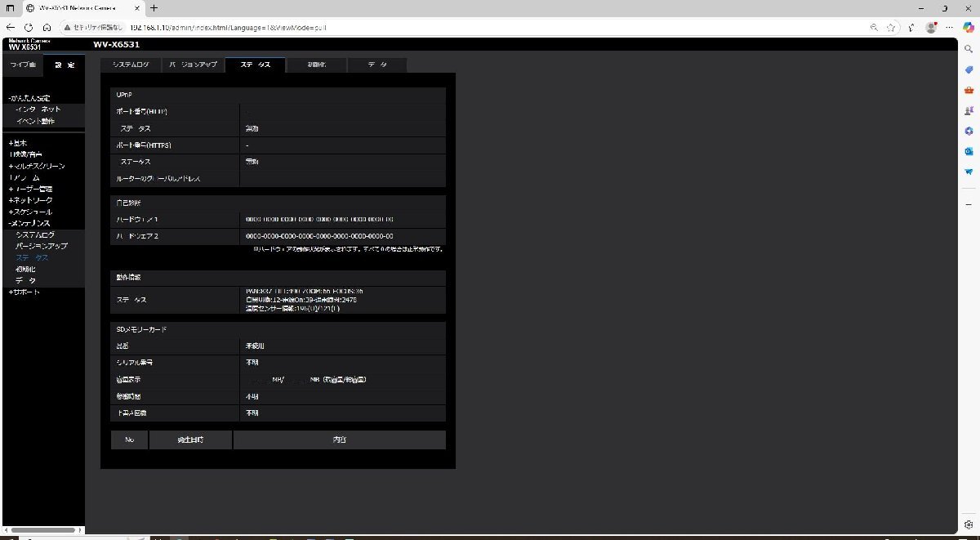The width and height of the screenshot is (980, 540).
Task: Expand the +スケジュール menu section
Action: [31, 212]
